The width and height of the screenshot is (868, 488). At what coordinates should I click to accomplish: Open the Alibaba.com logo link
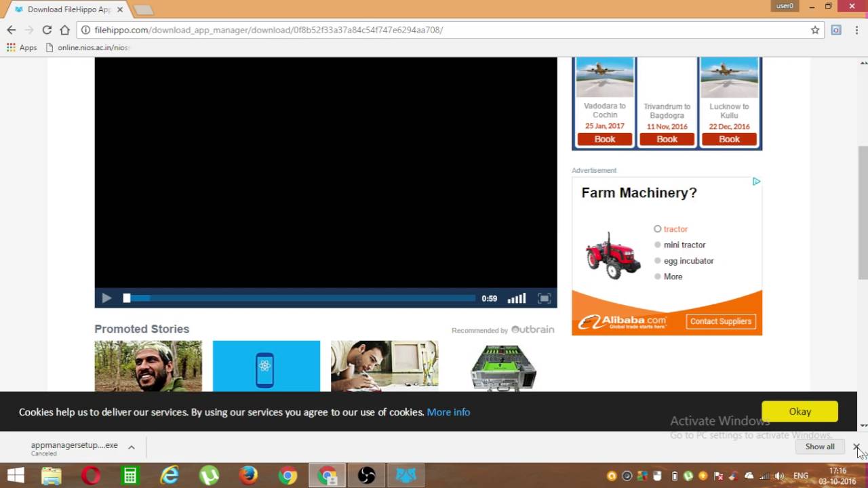pos(623,321)
